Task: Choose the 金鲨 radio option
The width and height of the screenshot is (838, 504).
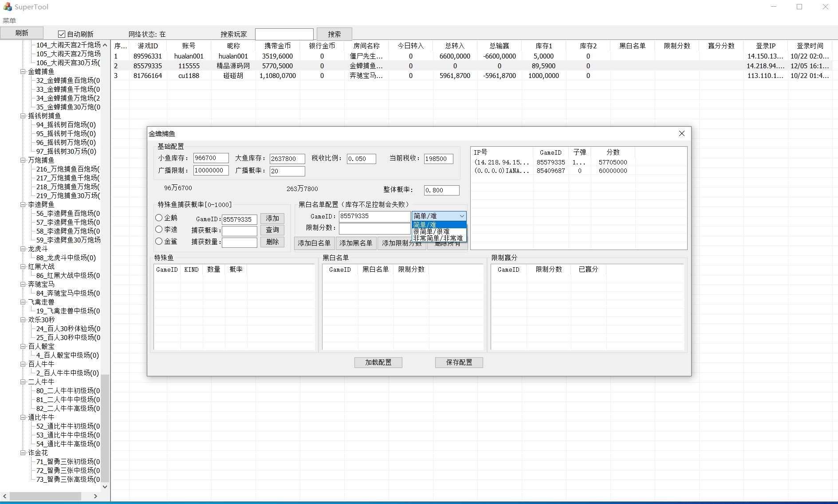Action: pos(159,241)
